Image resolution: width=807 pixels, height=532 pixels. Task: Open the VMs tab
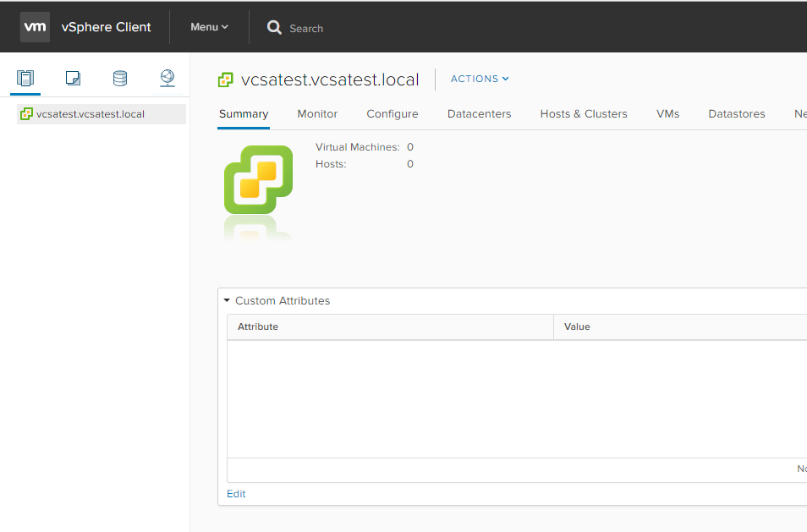coord(667,114)
